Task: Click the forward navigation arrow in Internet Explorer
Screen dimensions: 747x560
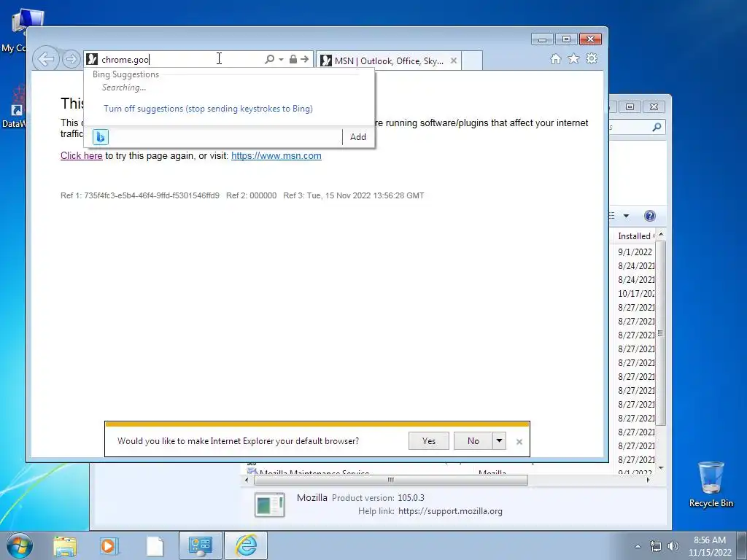Action: coord(71,60)
